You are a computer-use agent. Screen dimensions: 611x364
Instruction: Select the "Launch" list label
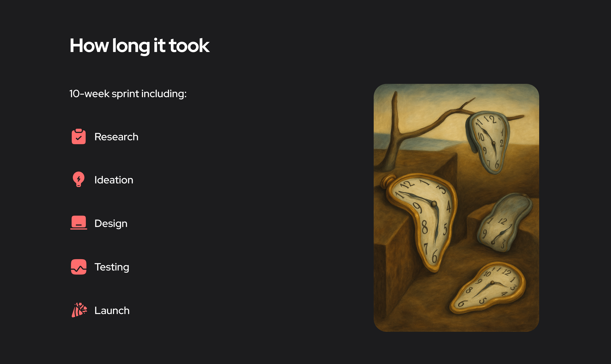pyautogui.click(x=112, y=311)
